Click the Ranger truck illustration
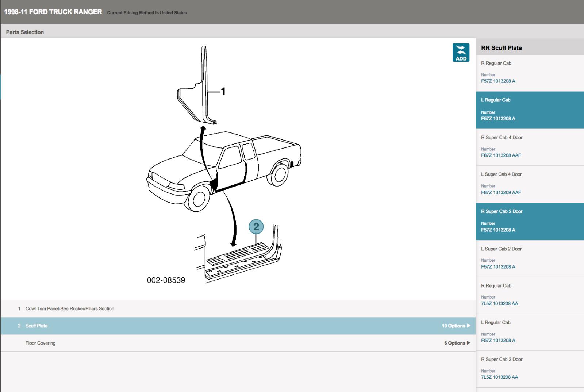The image size is (584, 392). click(224, 171)
